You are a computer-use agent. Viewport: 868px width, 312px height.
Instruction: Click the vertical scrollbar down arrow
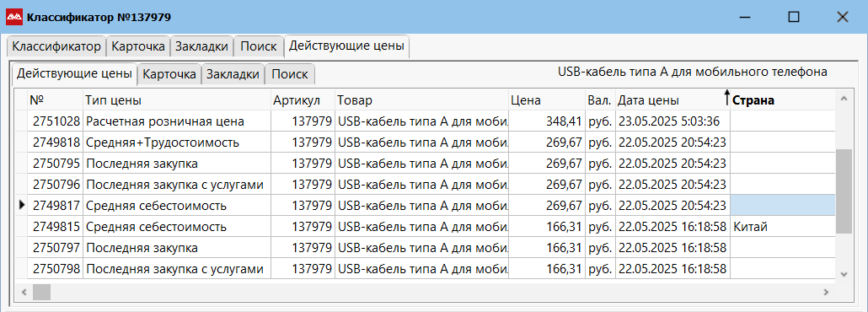pyautogui.click(x=844, y=274)
